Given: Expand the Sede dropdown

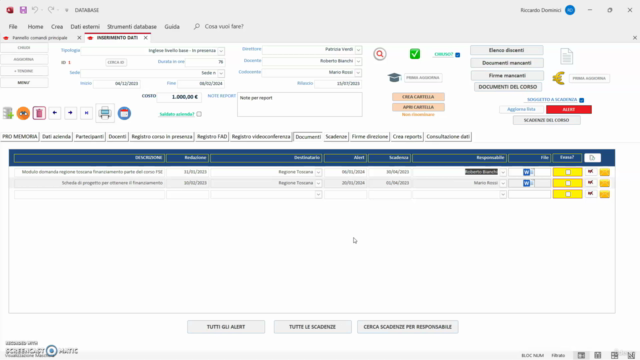Looking at the screenshot, I should click(x=221, y=73).
